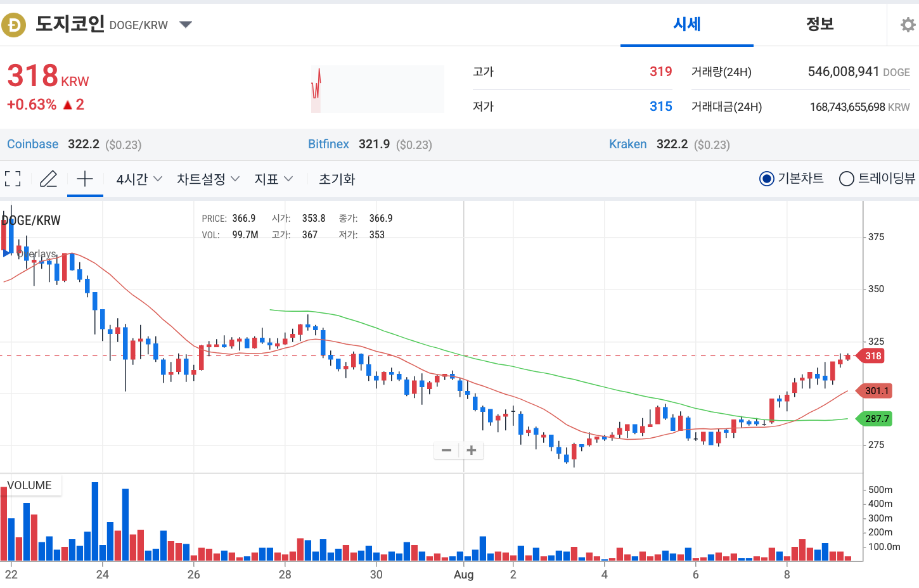Reset chart with 초기화 button
919x588 pixels.
coord(337,179)
